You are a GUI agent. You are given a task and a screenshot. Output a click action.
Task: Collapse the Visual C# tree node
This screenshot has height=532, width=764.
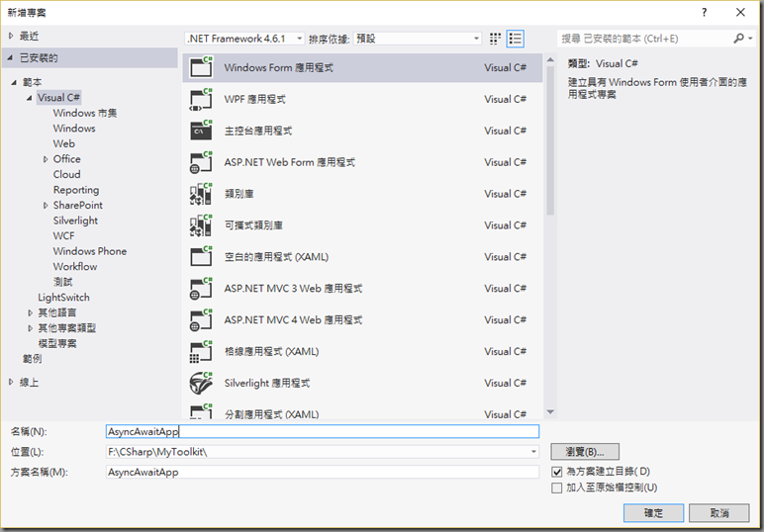[x=30, y=98]
